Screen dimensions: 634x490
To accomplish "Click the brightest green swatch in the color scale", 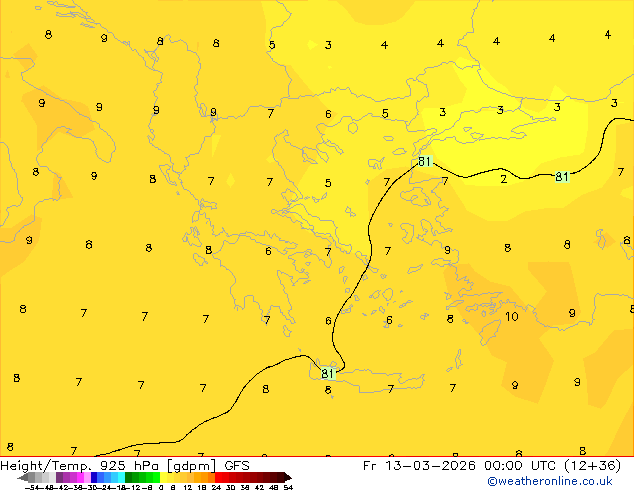I will point(156,477).
